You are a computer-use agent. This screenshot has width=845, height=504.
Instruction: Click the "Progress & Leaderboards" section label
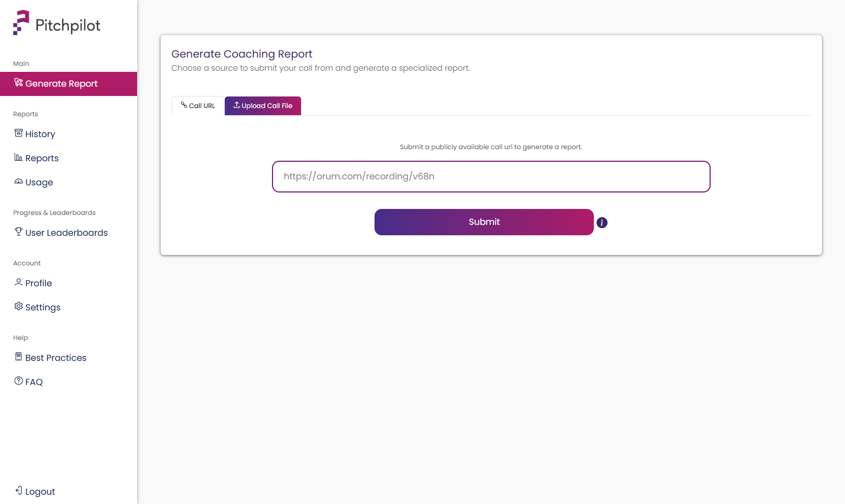[54, 213]
